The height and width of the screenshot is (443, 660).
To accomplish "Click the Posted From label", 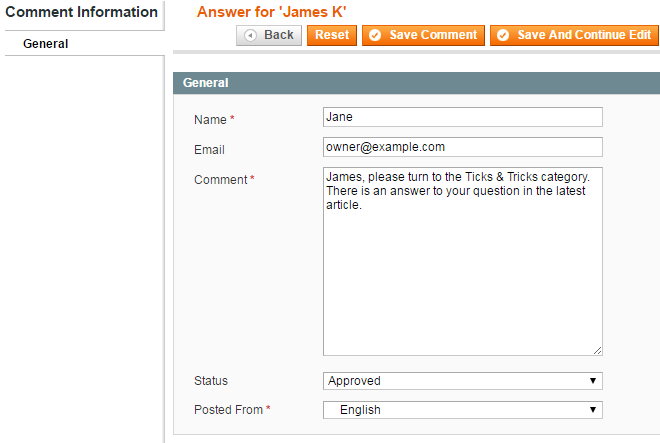I will coord(228,410).
